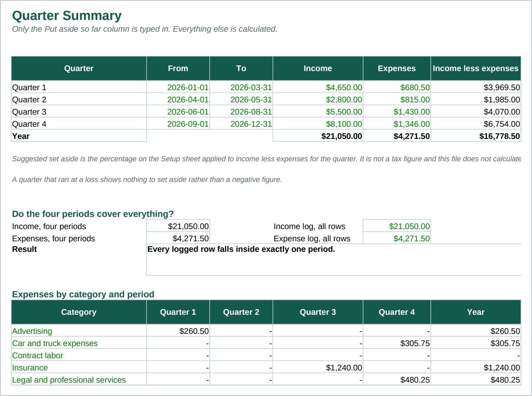Select the Income log, all rows label
This screenshot has height=396, width=532.
tap(309, 226)
